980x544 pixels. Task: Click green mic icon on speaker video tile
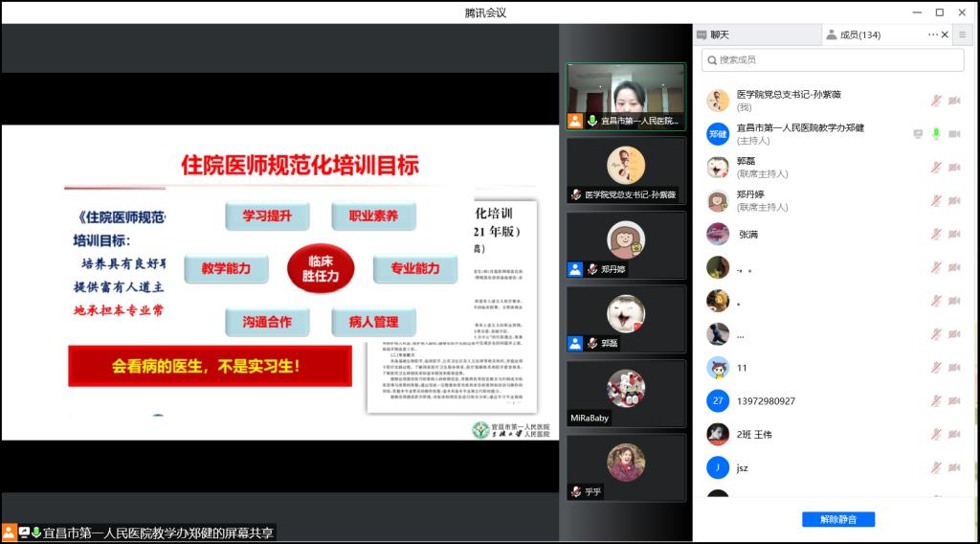(x=591, y=121)
